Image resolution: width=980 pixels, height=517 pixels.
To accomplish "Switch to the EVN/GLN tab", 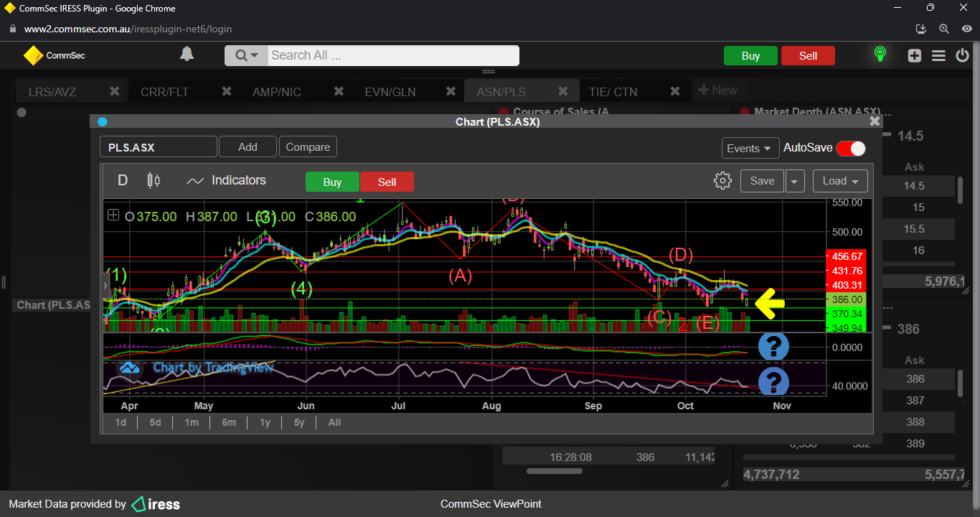I will click(390, 92).
